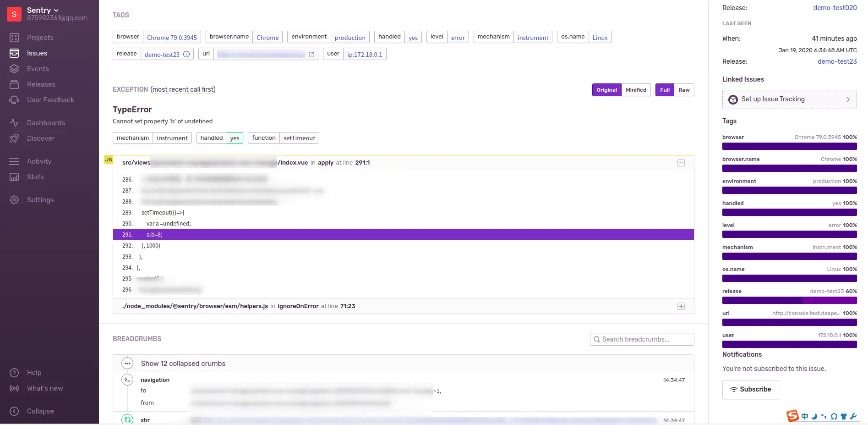Filter by production environment tag
Image resolution: width=868 pixels, height=425 pixels.
[350, 38]
